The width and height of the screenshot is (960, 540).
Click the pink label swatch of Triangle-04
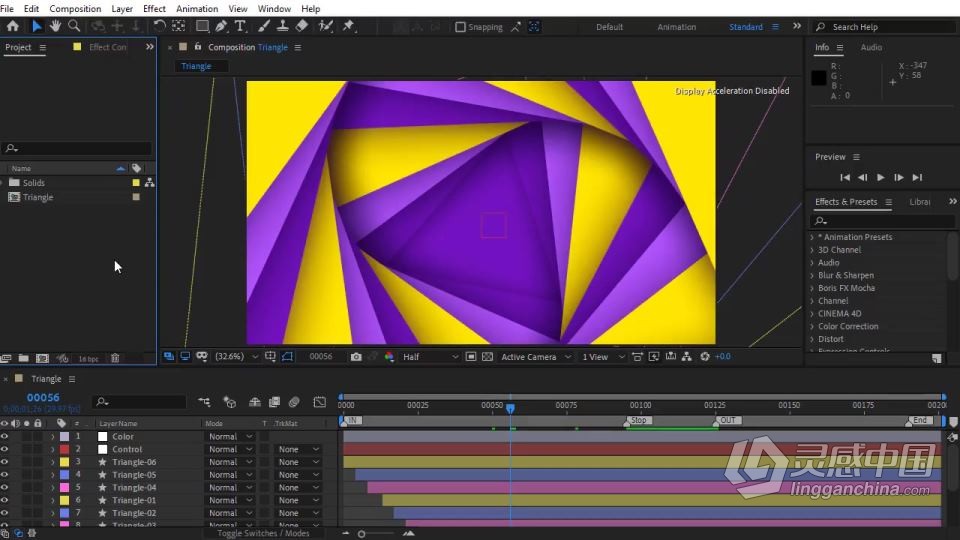(64, 487)
